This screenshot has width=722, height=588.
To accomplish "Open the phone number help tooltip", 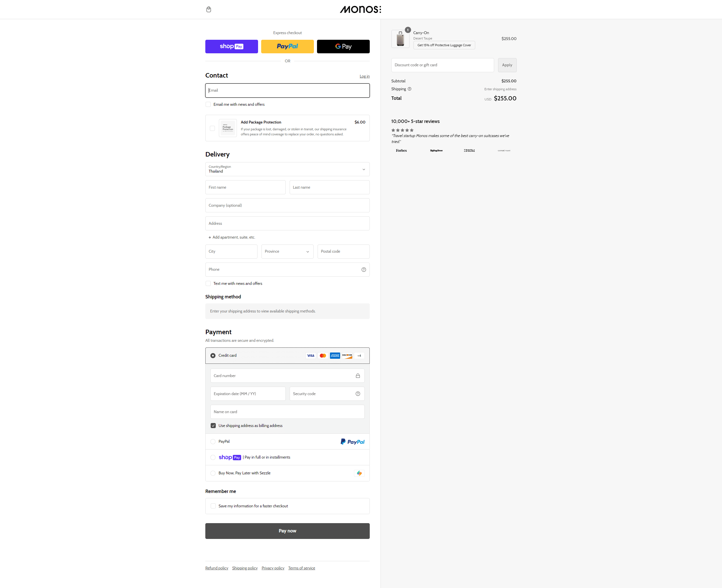I will [364, 269].
